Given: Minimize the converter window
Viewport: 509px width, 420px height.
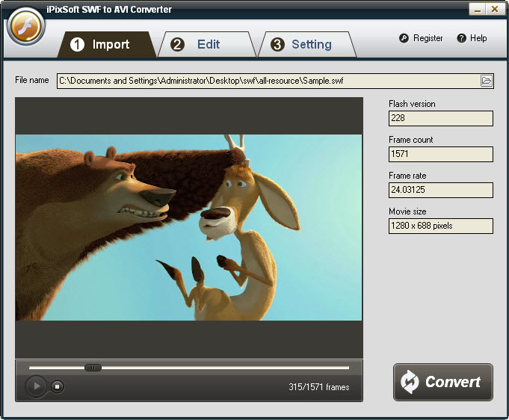Looking at the screenshot, I should click(477, 10).
